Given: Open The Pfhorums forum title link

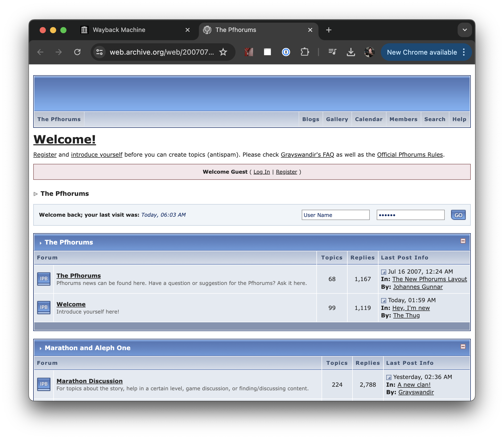Looking at the screenshot, I should pos(79,276).
